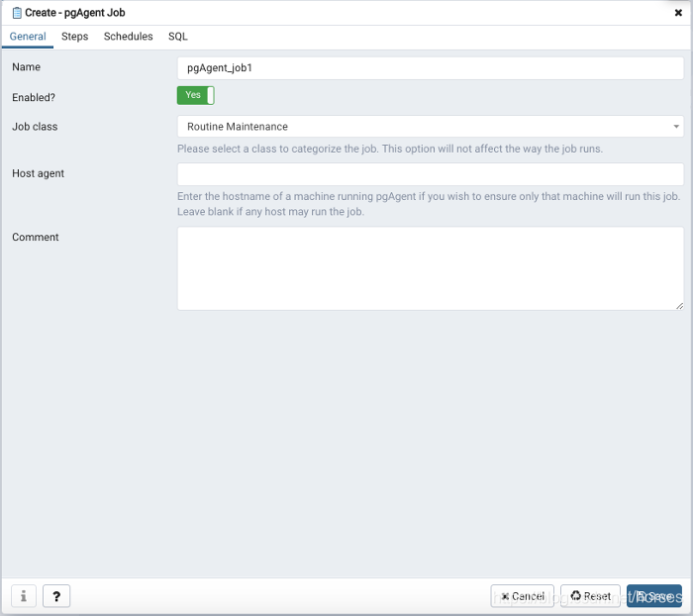Open help with the question mark button
This screenshot has height=616, width=693.
tap(56, 596)
